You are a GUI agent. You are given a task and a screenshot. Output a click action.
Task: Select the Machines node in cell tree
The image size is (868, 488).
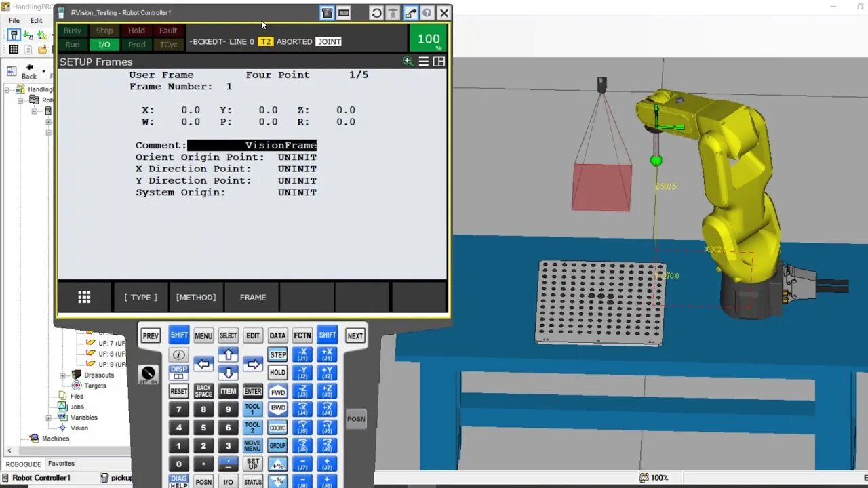point(56,439)
